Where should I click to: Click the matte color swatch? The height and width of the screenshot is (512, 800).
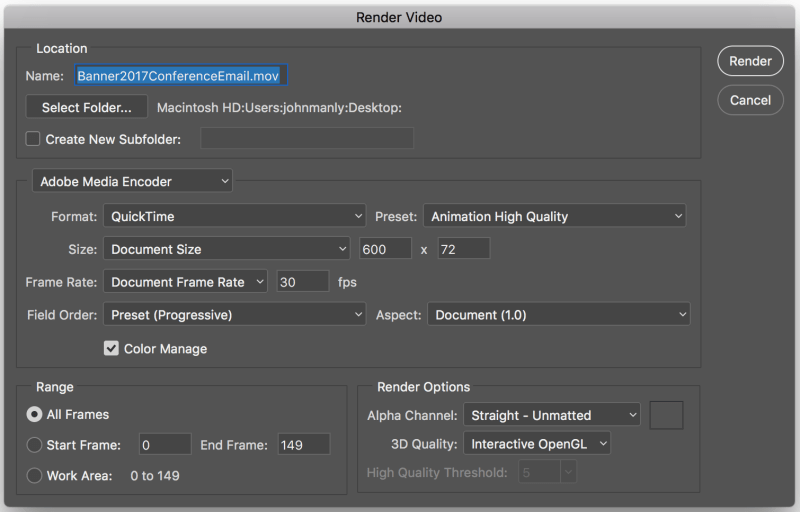666,415
